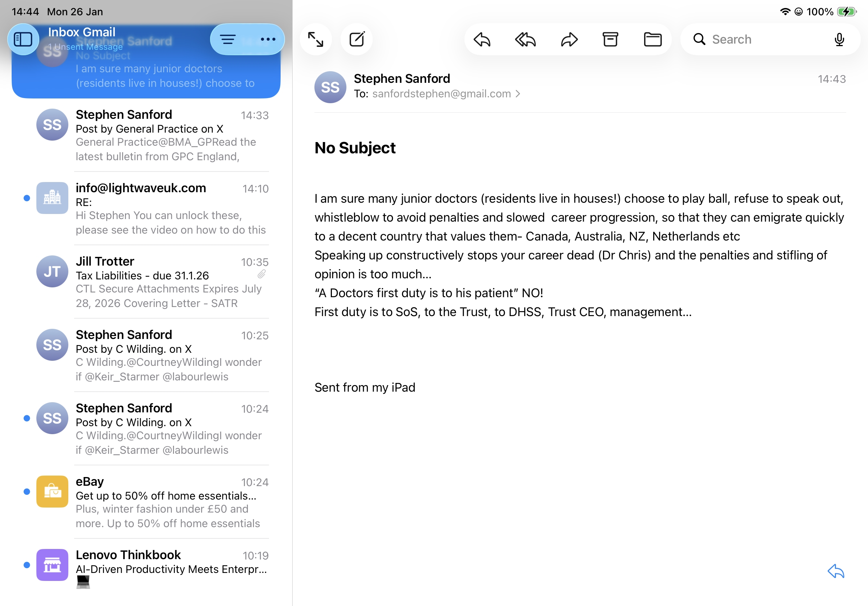868x606 pixels.
Task: Click the Stephen Sanford sender avatar
Action: (x=330, y=87)
